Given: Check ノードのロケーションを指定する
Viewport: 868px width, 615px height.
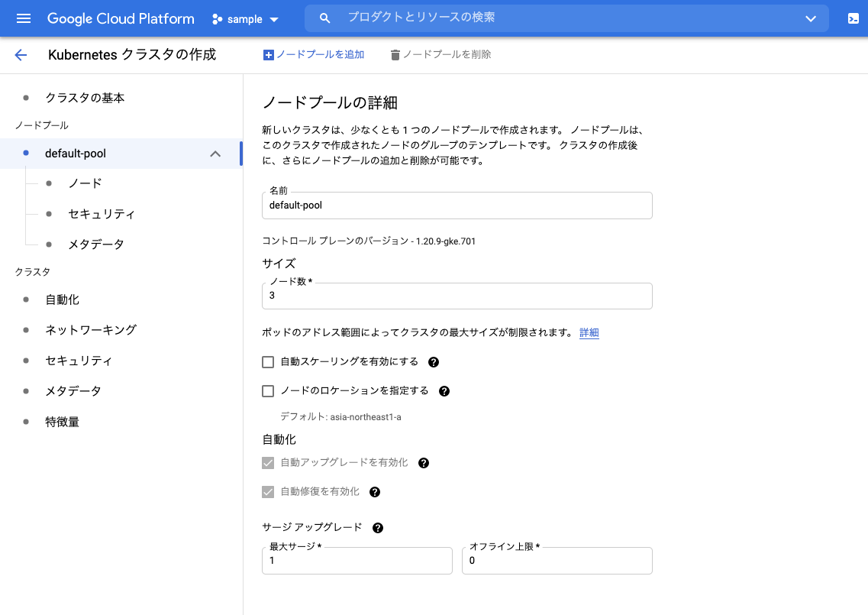Looking at the screenshot, I should (268, 390).
